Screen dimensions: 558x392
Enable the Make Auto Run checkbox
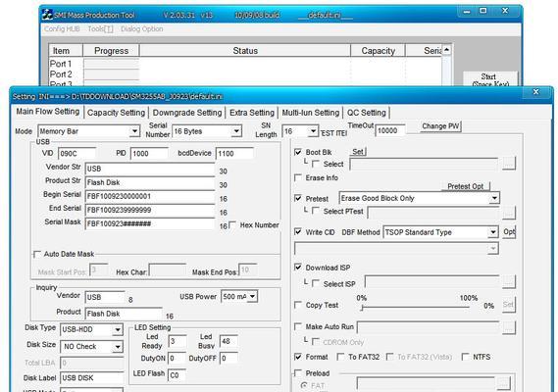pyautogui.click(x=298, y=326)
